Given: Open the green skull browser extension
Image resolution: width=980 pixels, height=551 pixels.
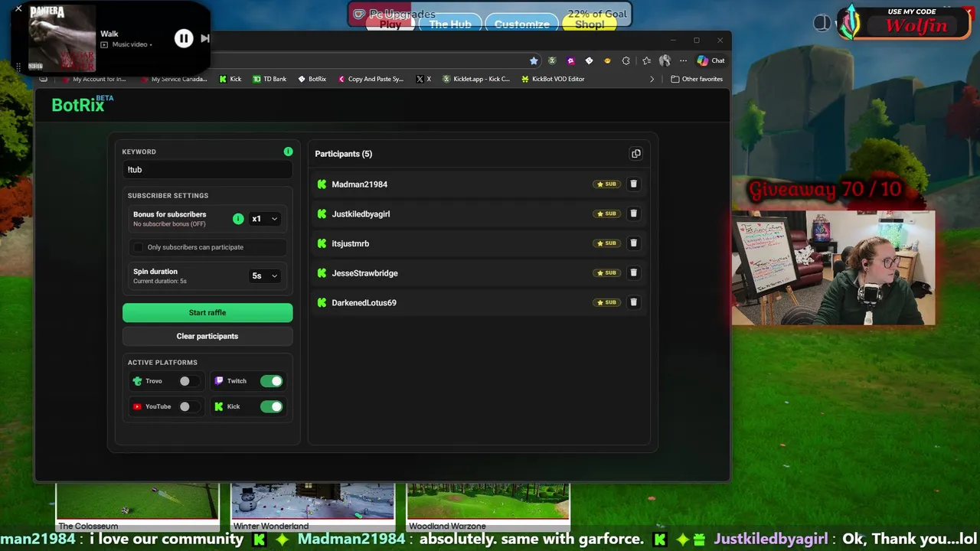Looking at the screenshot, I should [552, 60].
